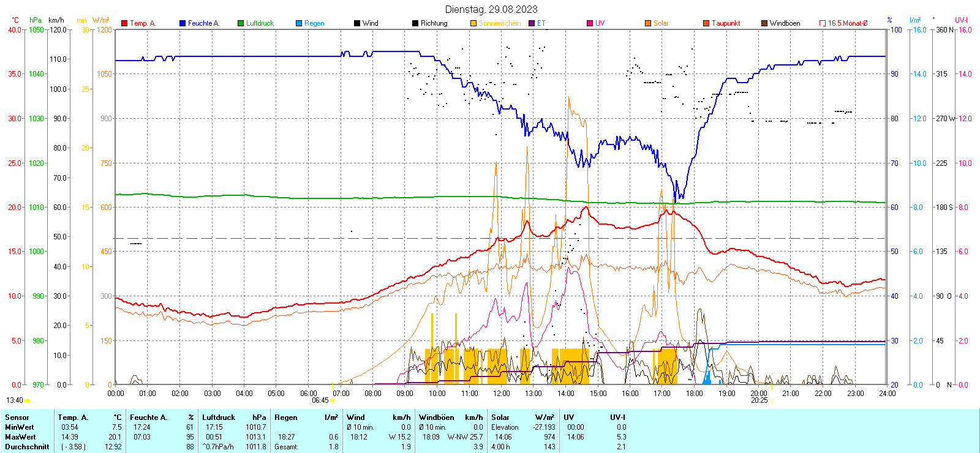Viewport: 980px width, 453px height.
Task: Click the date title Dienstag, 29.08.2023
Action: [x=491, y=9]
